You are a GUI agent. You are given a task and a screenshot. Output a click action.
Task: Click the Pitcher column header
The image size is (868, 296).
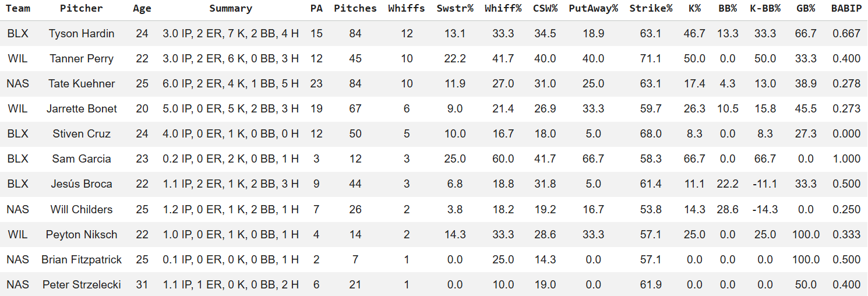(82, 9)
